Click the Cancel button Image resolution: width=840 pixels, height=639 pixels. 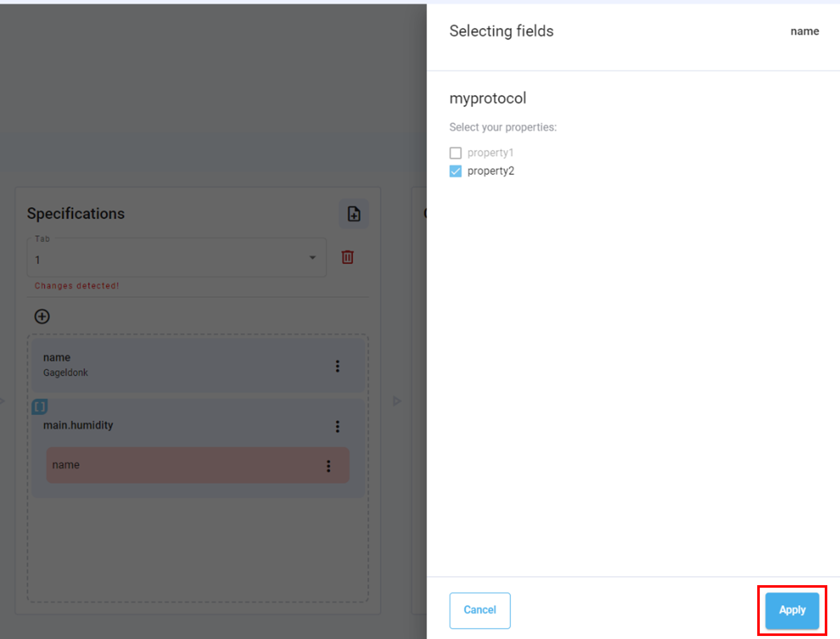click(479, 610)
